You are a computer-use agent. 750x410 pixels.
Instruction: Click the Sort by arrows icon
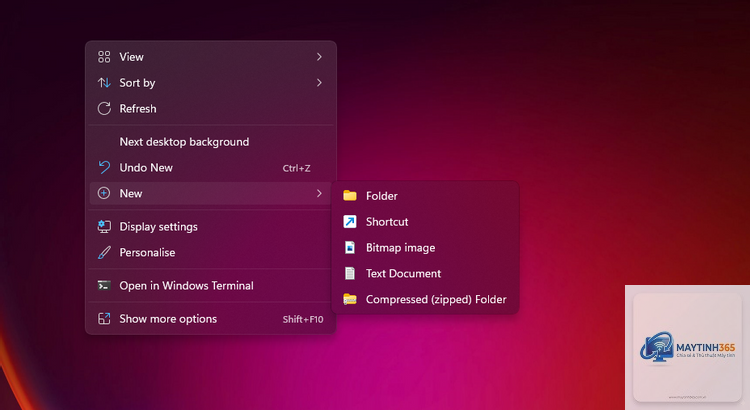[104, 83]
